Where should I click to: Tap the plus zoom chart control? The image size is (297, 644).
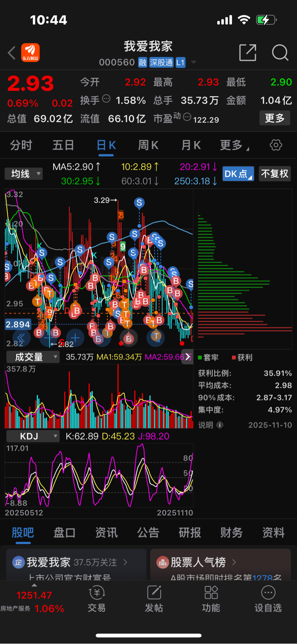[x=75, y=338]
